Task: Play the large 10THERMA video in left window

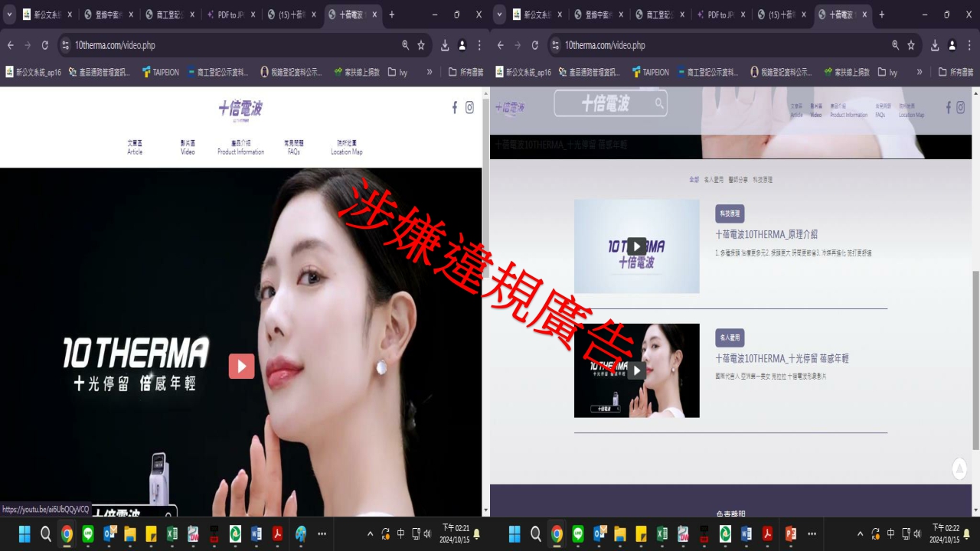Action: click(x=241, y=366)
